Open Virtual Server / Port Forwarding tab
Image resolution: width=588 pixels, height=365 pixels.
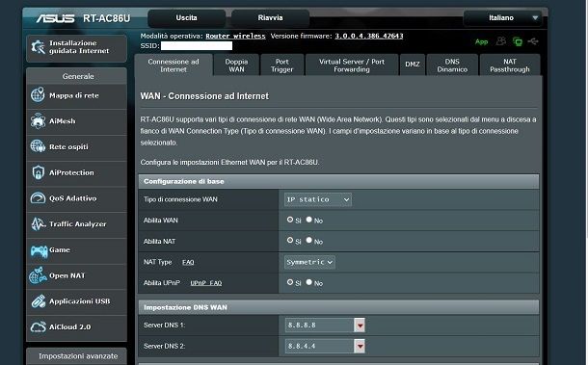point(352,65)
